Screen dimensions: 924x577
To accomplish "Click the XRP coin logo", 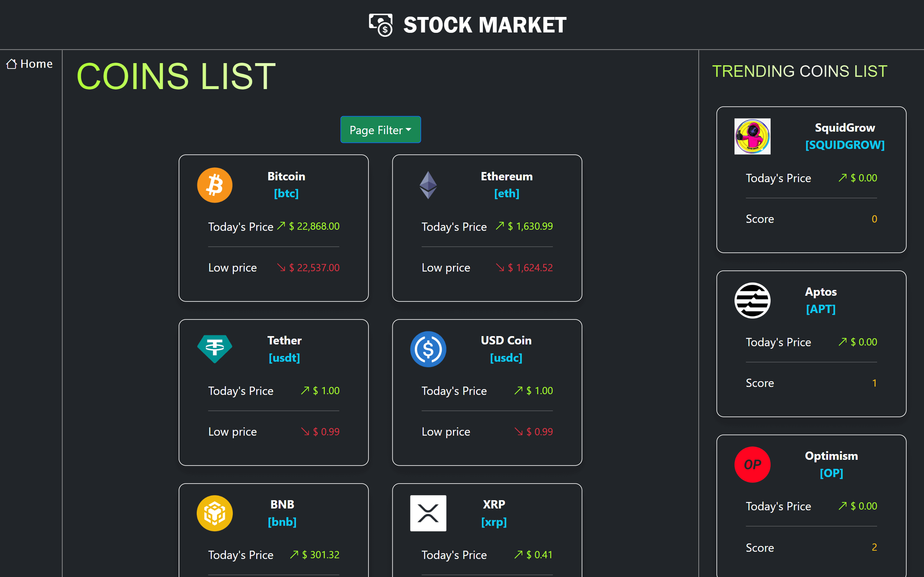I will [428, 513].
